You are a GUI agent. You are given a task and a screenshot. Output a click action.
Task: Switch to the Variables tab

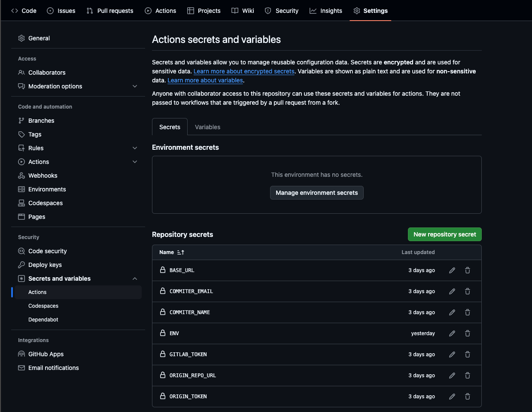click(207, 127)
